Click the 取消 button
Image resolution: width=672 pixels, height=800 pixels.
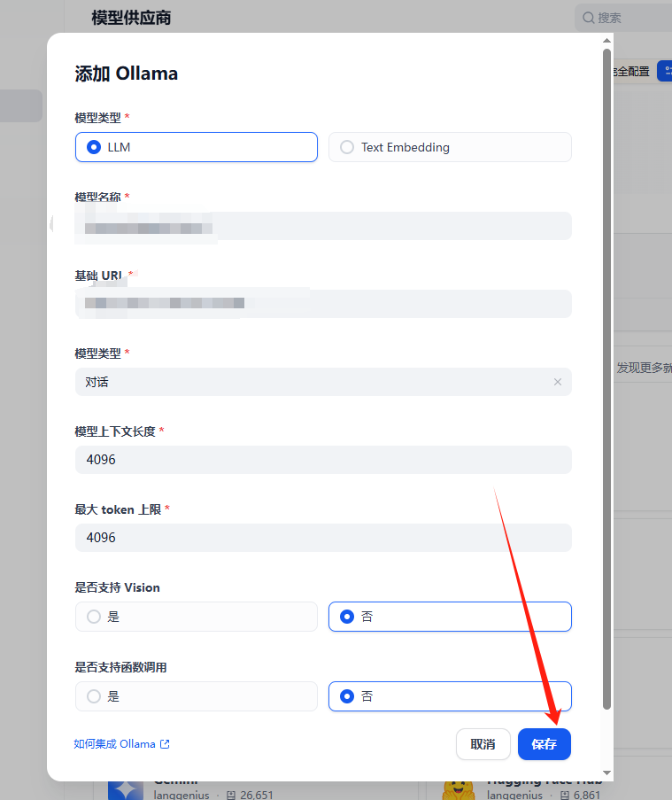(x=483, y=744)
